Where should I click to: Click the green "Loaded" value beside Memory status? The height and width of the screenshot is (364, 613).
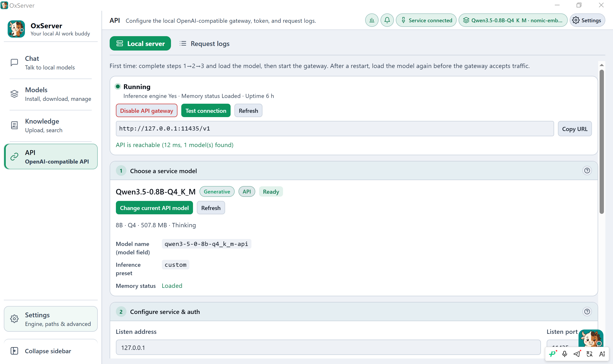(172, 286)
